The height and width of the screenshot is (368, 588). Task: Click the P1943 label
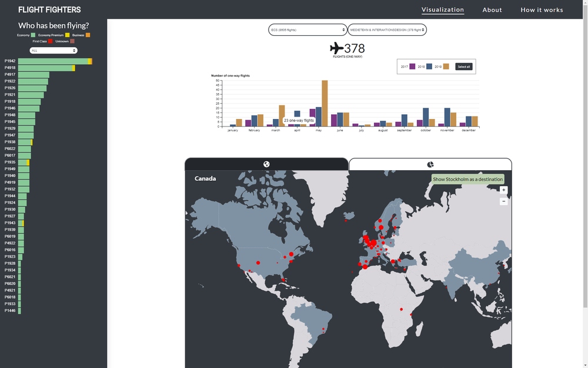[10, 223]
